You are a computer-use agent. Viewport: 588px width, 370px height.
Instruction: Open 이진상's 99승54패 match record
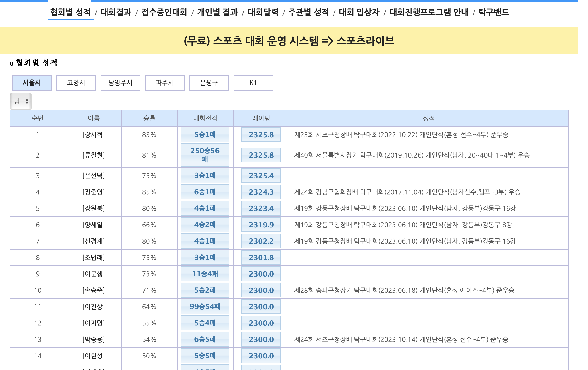(205, 307)
